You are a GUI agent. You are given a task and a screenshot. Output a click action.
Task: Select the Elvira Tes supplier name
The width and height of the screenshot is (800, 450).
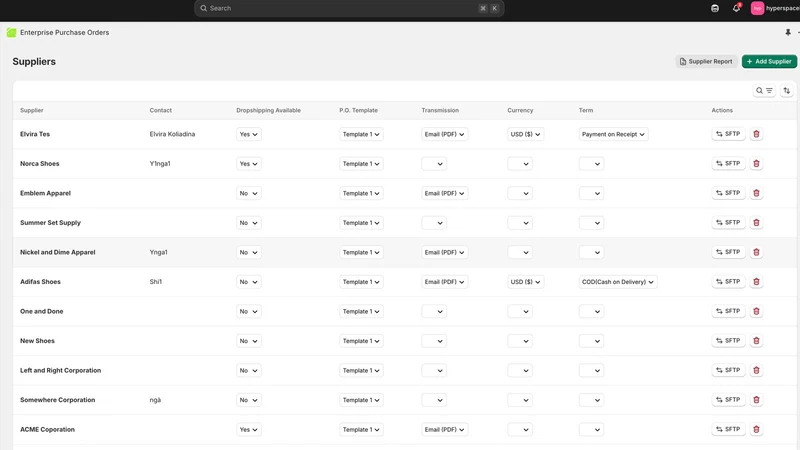35,134
